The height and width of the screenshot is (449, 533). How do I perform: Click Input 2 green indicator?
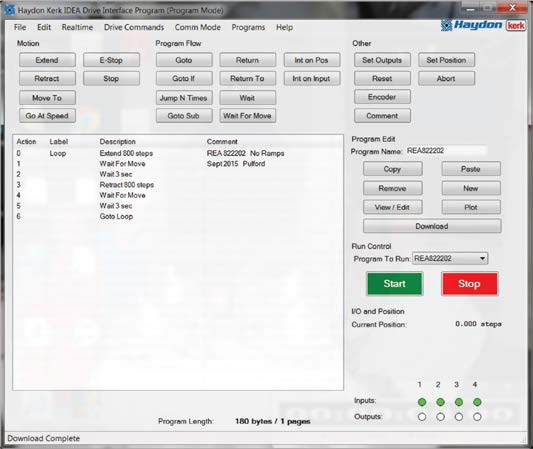pos(440,402)
